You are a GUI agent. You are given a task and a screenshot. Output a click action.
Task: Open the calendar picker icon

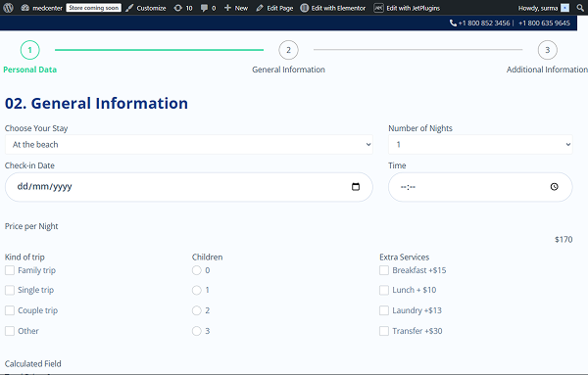tap(356, 187)
